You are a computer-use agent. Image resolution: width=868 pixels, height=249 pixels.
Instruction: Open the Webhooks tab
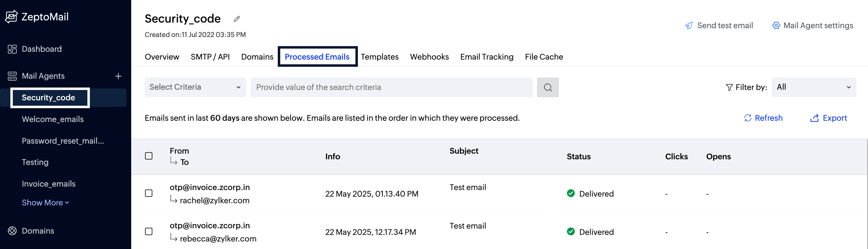[x=429, y=57]
